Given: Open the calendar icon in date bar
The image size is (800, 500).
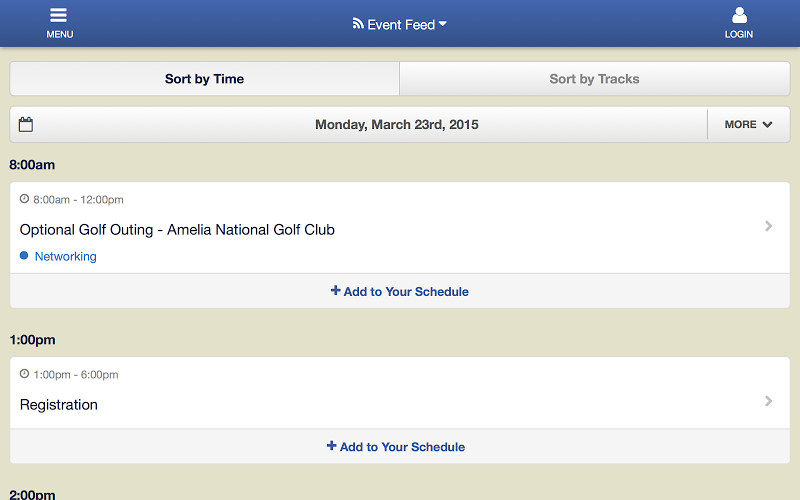Looking at the screenshot, I should pos(26,124).
